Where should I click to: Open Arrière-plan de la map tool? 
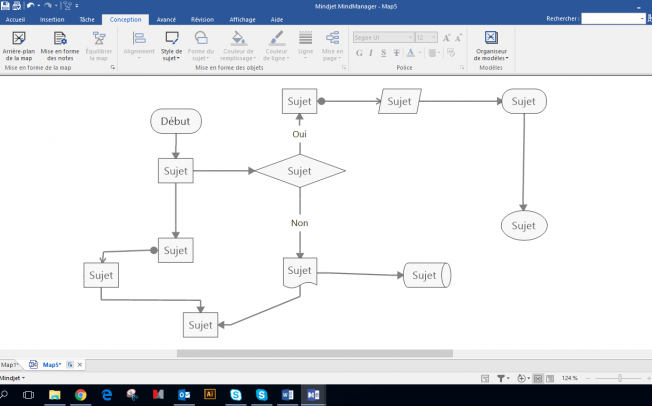18,46
